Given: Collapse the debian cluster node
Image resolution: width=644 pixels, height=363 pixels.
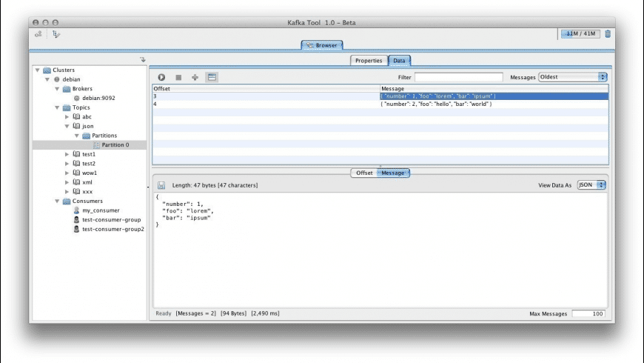Looking at the screenshot, I should coord(47,79).
